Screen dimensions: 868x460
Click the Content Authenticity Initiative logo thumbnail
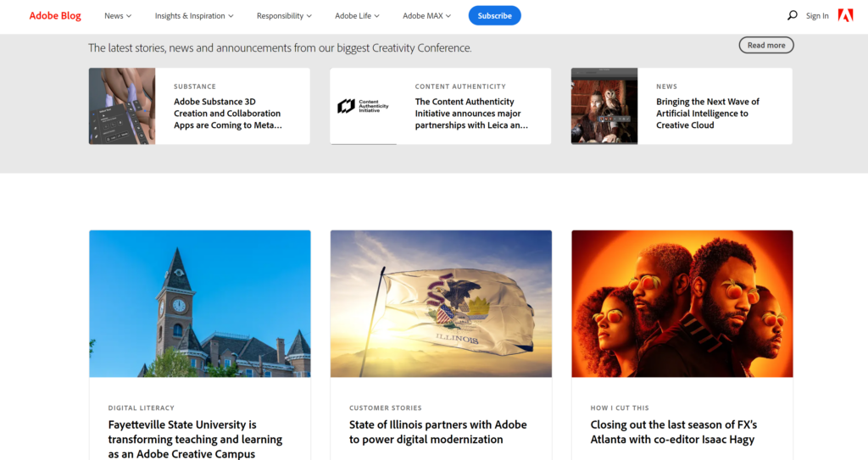pos(363,106)
